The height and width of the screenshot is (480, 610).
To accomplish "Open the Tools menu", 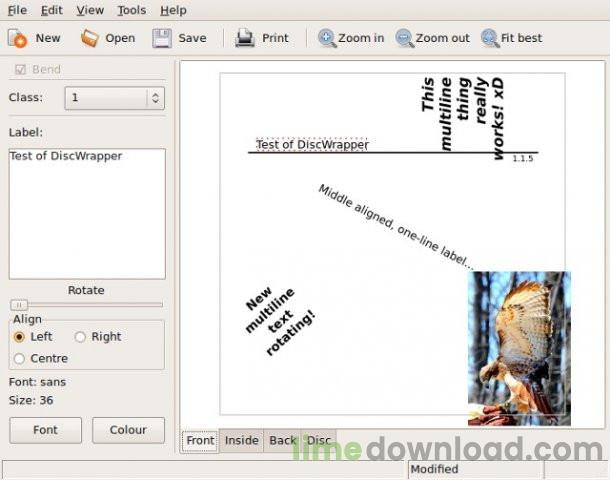I will click(x=131, y=10).
